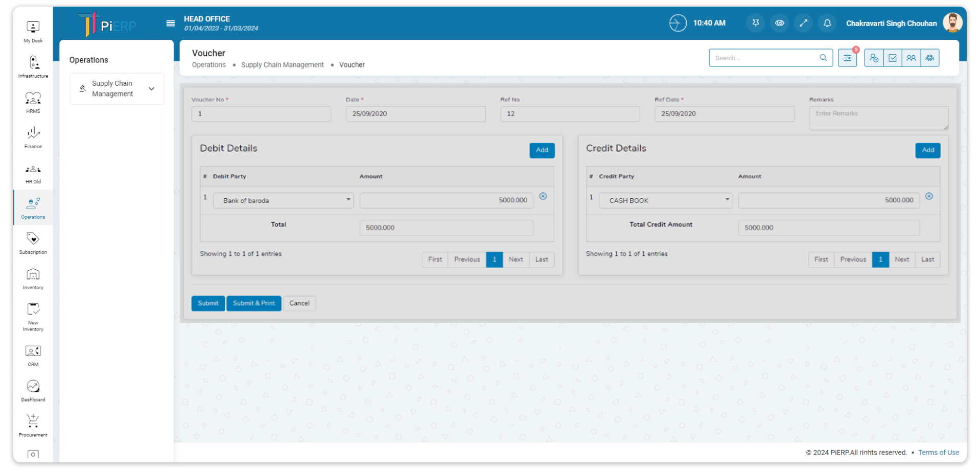Screen dimensions: 980x469
Task: Go to Next page in Debit Details
Action: coord(516,260)
